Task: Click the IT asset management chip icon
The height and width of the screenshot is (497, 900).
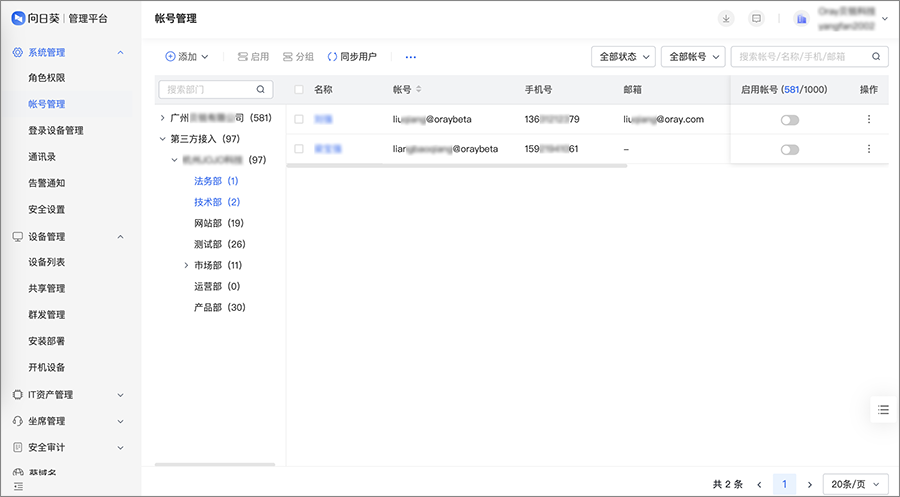Action: tap(18, 395)
